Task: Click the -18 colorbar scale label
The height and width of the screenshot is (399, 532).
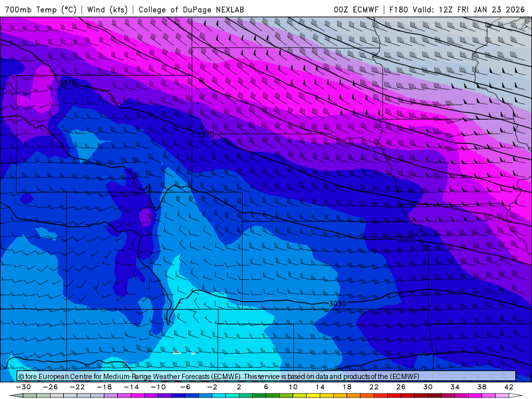Action: 104,387
